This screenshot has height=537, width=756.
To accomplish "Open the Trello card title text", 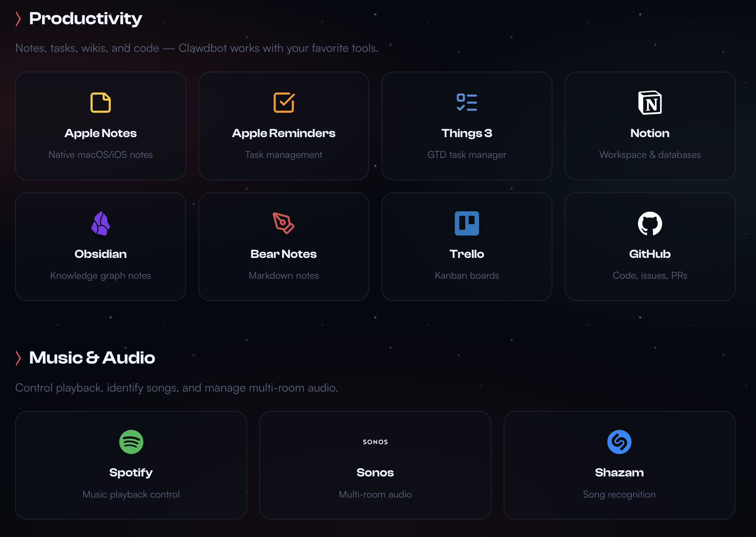I will click(x=467, y=254).
